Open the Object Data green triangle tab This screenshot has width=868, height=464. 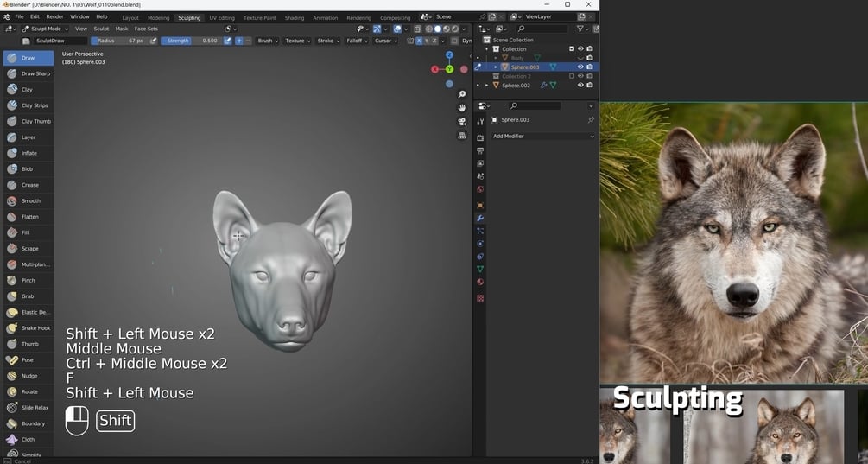click(480, 269)
